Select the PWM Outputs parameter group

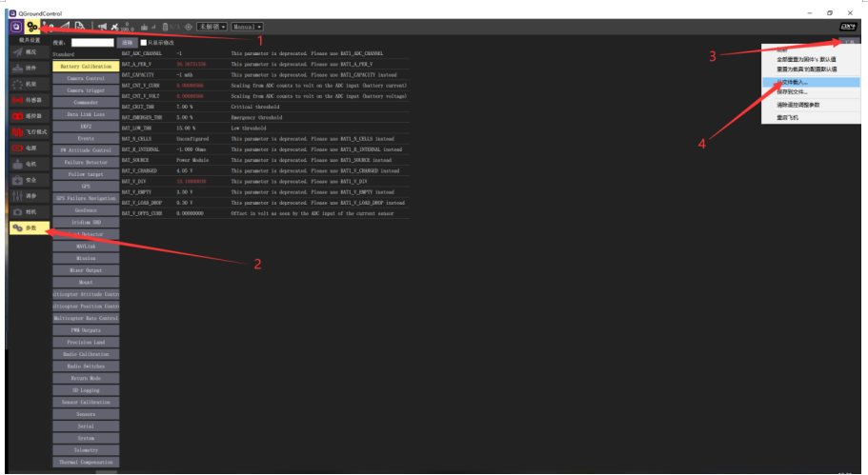pos(86,330)
